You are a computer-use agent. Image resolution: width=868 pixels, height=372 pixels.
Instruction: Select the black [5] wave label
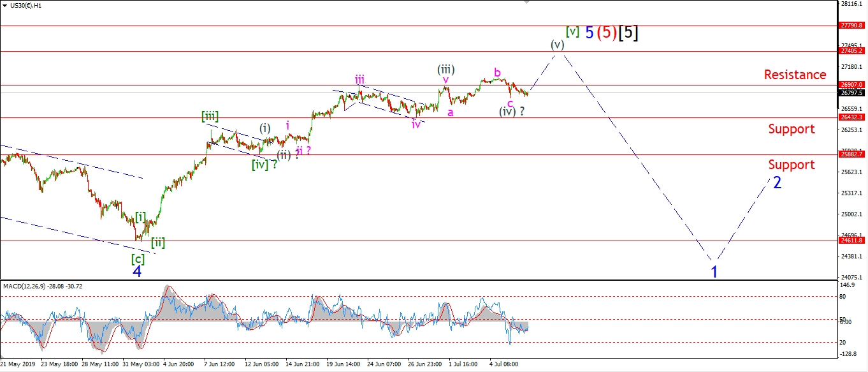[628, 32]
